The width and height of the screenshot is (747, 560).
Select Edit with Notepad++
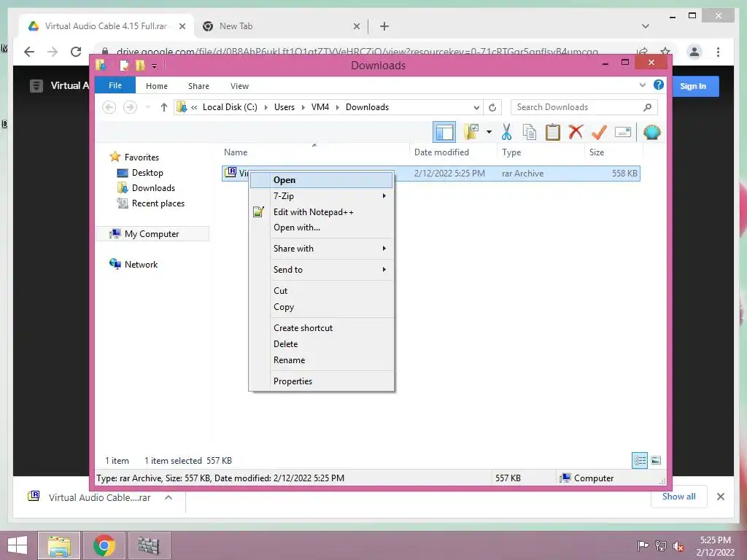point(322,212)
